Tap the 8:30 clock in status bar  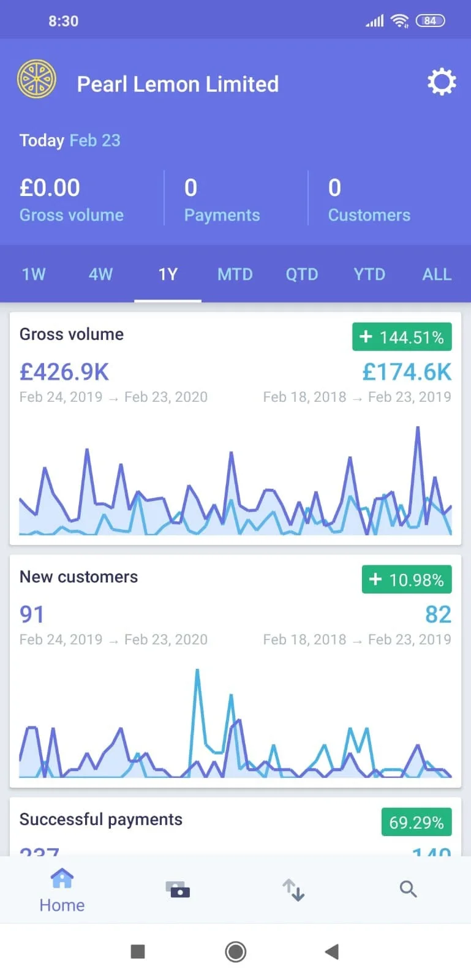pyautogui.click(x=64, y=21)
